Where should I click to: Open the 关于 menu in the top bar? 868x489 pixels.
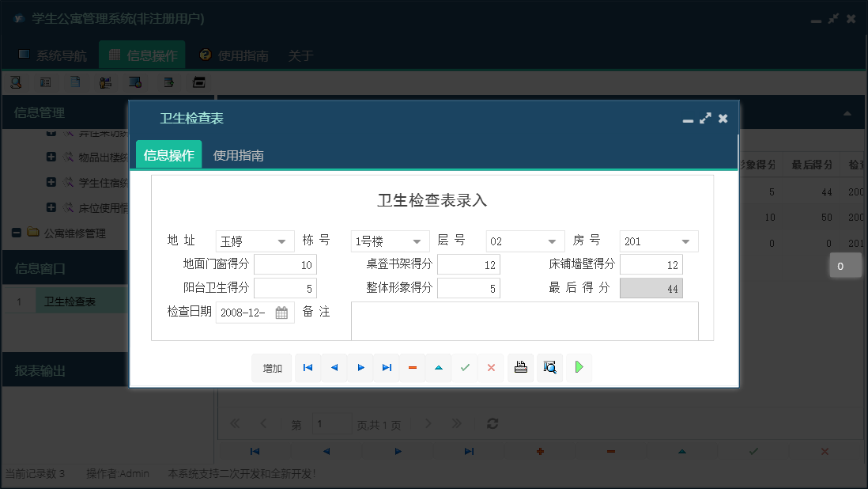coord(300,56)
